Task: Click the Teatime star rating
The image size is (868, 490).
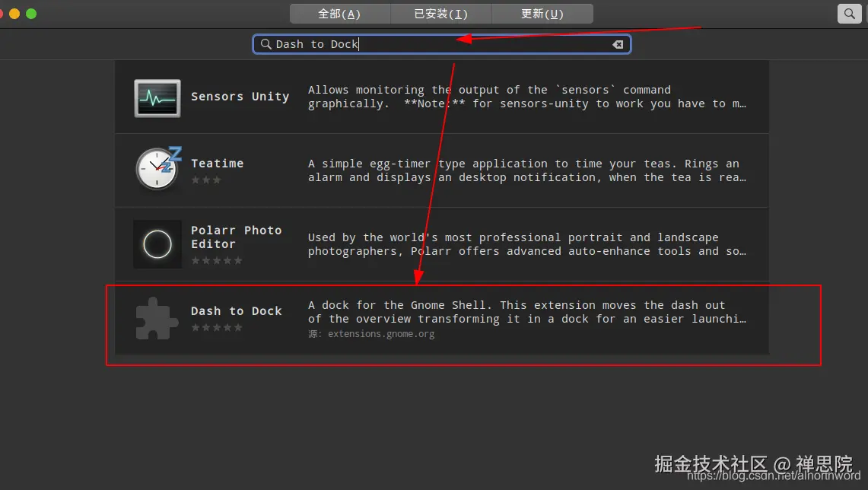Action: [x=206, y=180]
